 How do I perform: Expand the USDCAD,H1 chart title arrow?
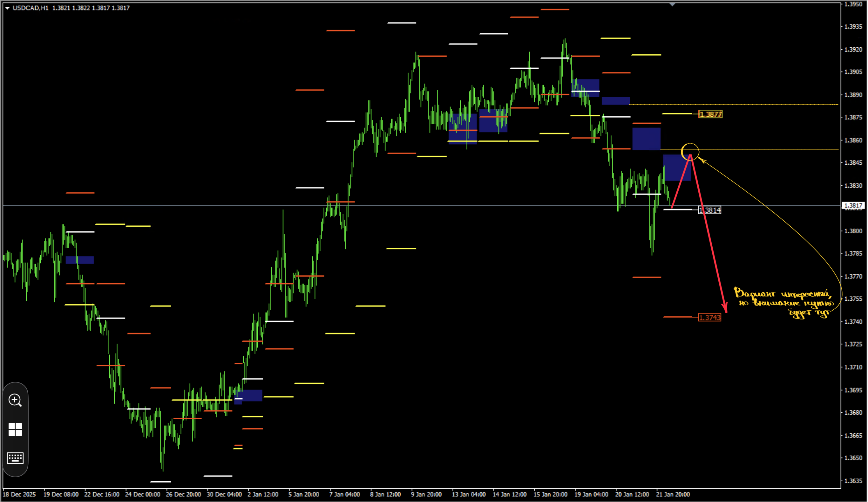pos(7,8)
